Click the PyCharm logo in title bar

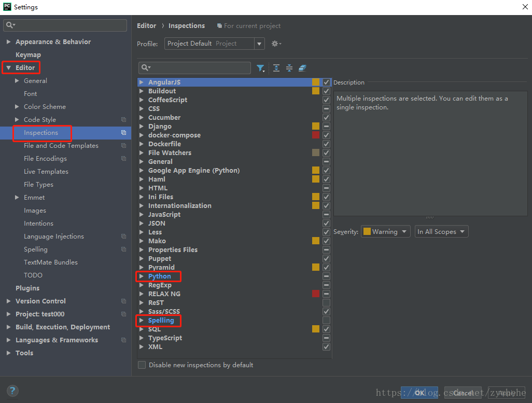pyautogui.click(x=7, y=7)
